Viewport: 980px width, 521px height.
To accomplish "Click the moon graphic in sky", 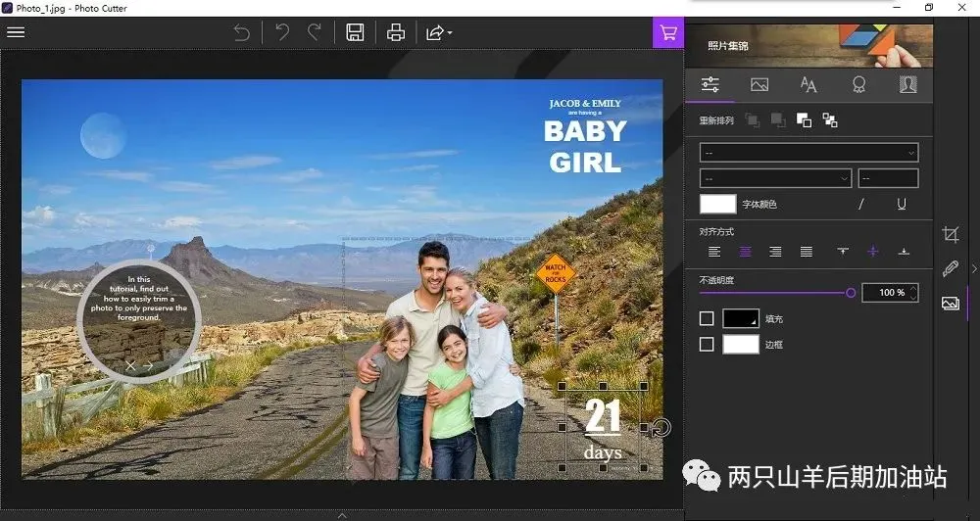I will click(x=103, y=135).
